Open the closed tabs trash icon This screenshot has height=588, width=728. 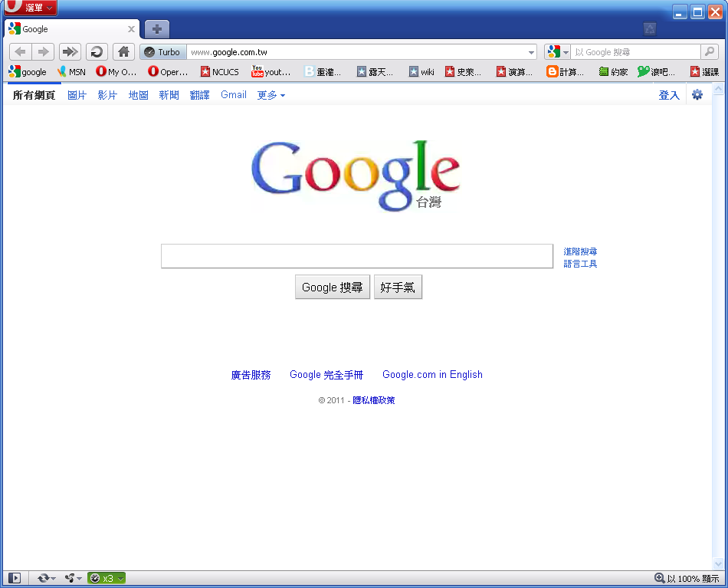pyautogui.click(x=650, y=29)
